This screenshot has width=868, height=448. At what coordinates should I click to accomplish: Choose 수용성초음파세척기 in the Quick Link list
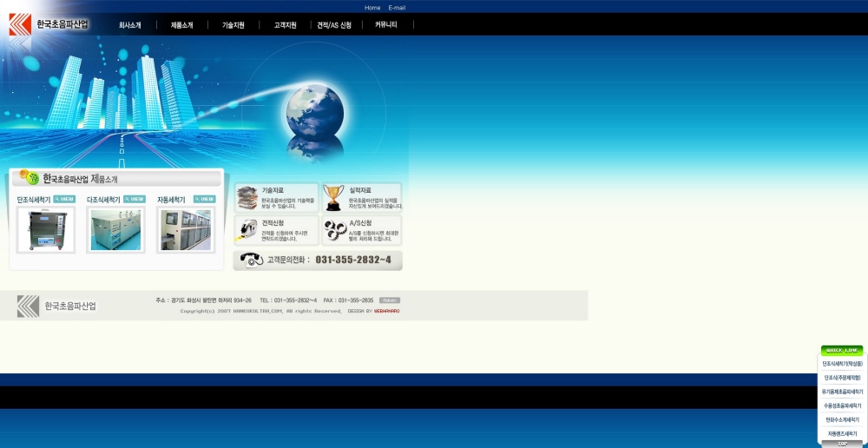tap(842, 405)
